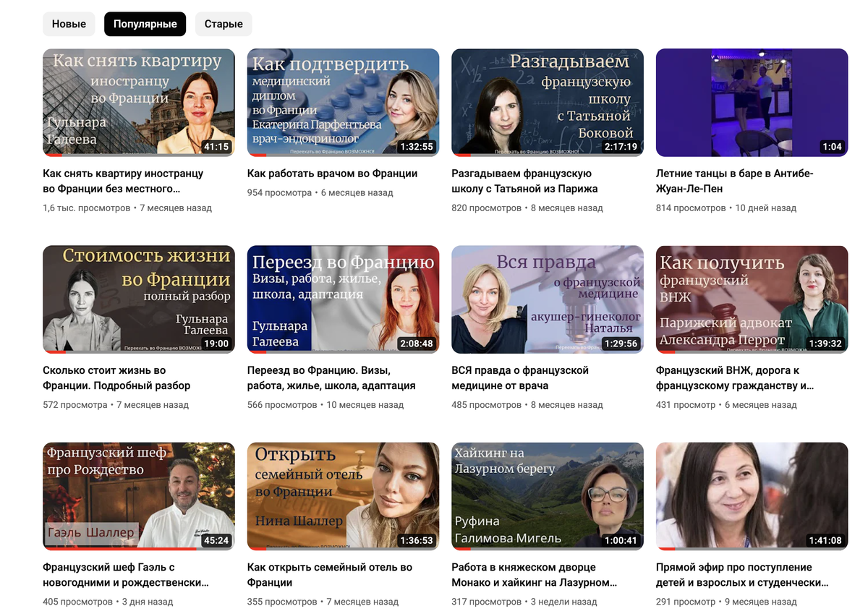
Task: Click title 'Сколько стоит жизнь во Франции'
Action: (x=116, y=378)
